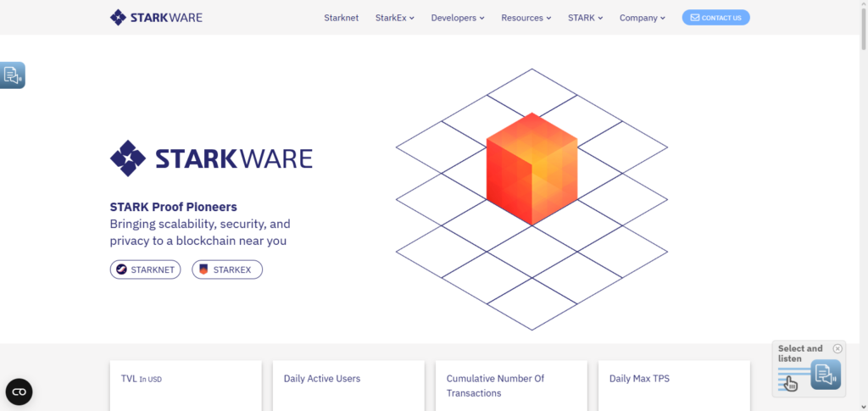Image resolution: width=868 pixels, height=411 pixels.
Task: Open the Resources dropdown menu
Action: (x=526, y=18)
